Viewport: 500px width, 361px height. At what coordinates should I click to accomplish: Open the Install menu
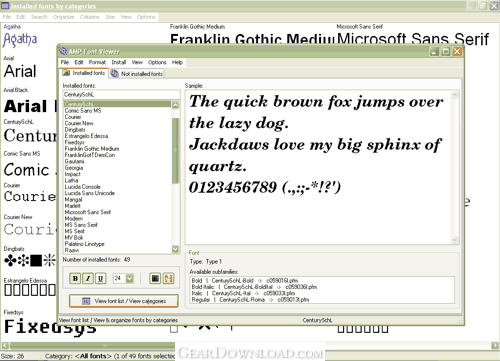click(x=119, y=62)
